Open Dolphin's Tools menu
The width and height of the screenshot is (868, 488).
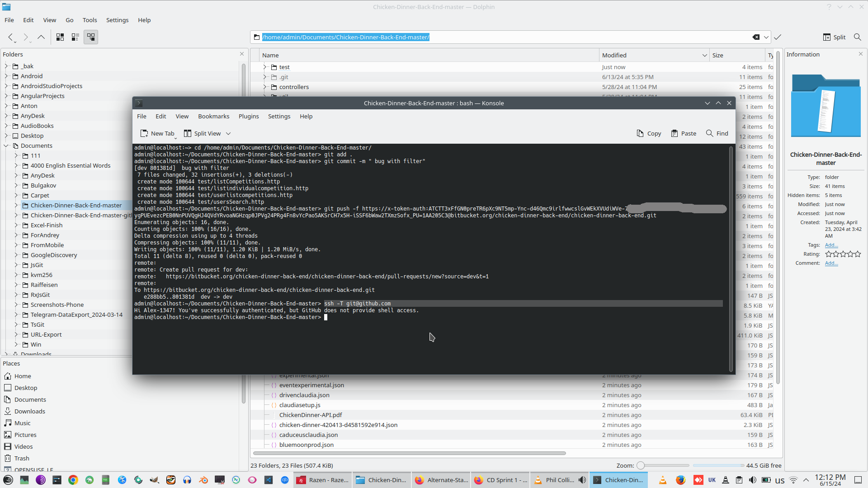pyautogui.click(x=90, y=20)
